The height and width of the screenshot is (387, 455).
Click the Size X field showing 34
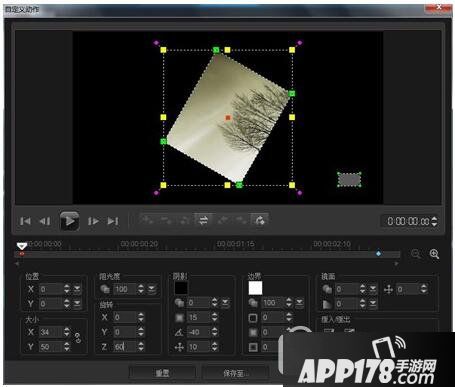pyautogui.click(x=51, y=332)
